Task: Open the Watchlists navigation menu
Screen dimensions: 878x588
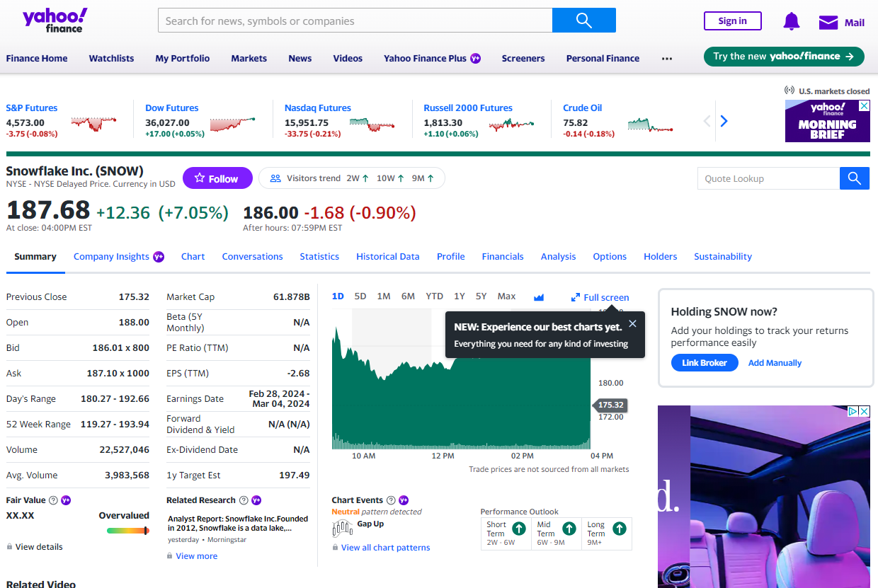Action: pyautogui.click(x=111, y=59)
